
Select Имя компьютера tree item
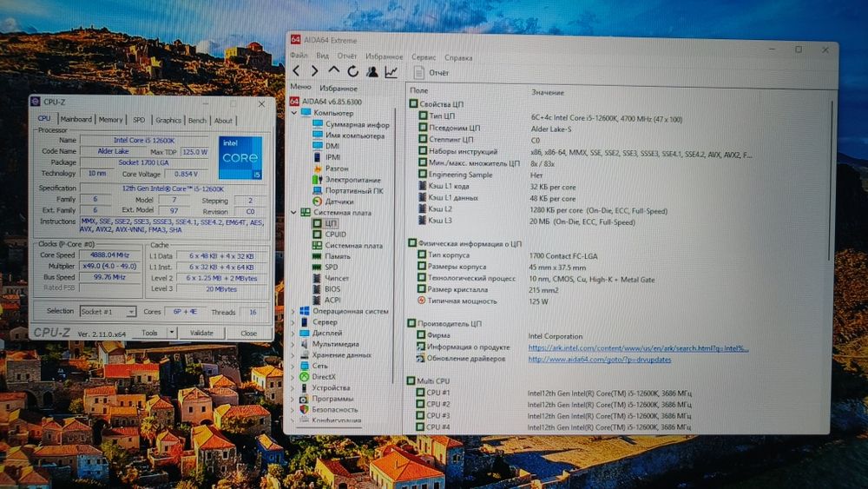pyautogui.click(x=348, y=135)
